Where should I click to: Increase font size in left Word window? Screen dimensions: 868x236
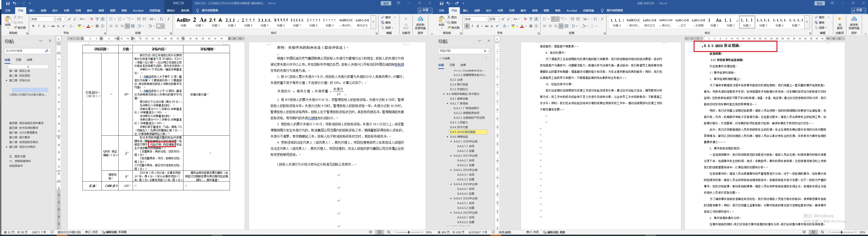69,19
